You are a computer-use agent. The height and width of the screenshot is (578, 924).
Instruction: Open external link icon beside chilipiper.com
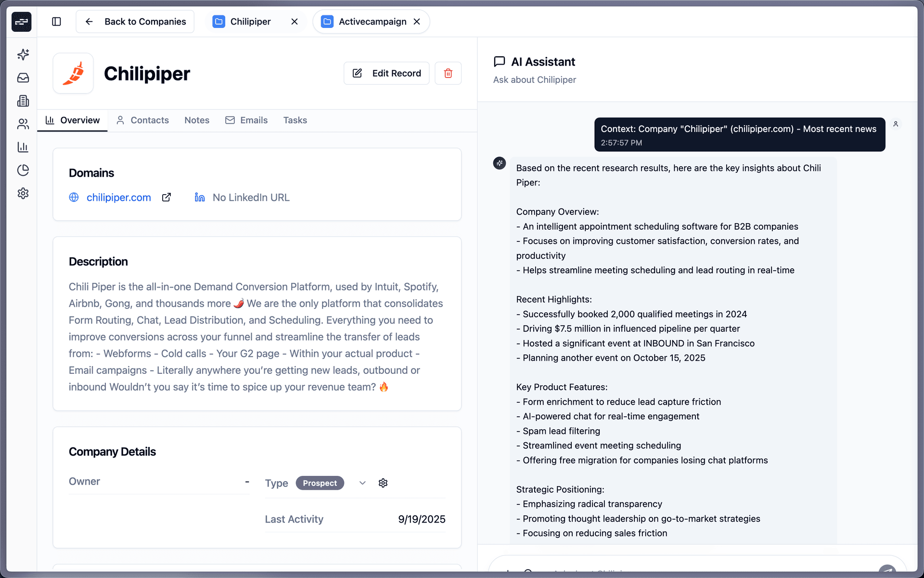167,197
